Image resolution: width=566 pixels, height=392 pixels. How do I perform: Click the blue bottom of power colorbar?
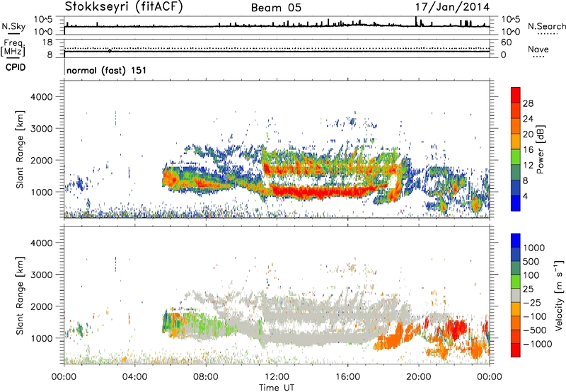coord(516,203)
